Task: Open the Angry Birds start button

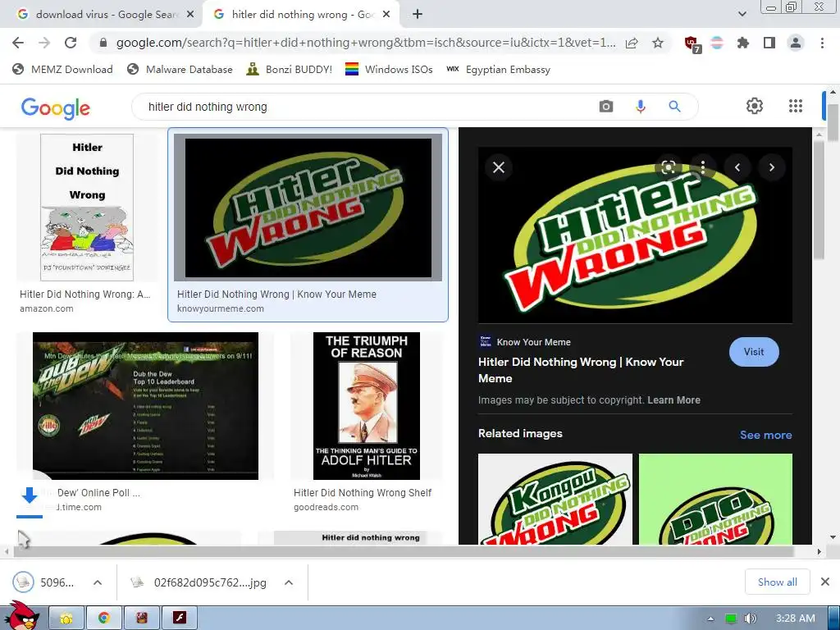Action: (22, 615)
